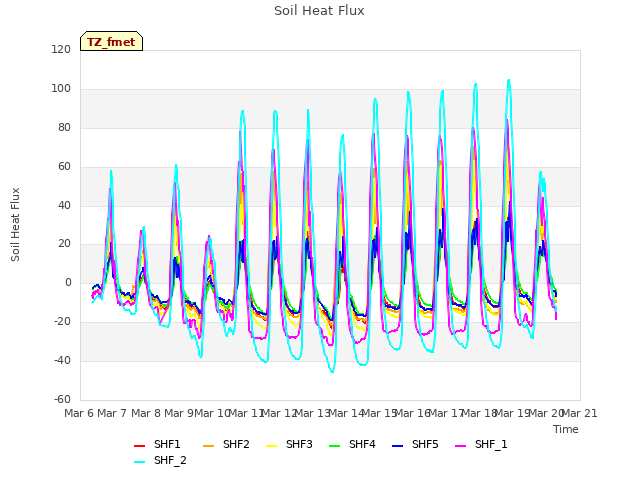
Task: Click the 60 y-axis tick label
Action: point(64,167)
